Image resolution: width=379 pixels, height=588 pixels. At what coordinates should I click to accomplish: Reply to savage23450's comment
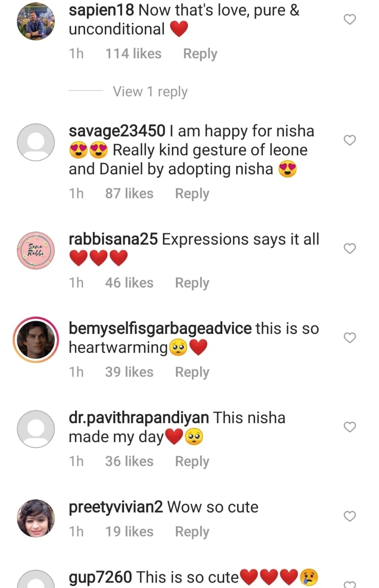point(192,193)
